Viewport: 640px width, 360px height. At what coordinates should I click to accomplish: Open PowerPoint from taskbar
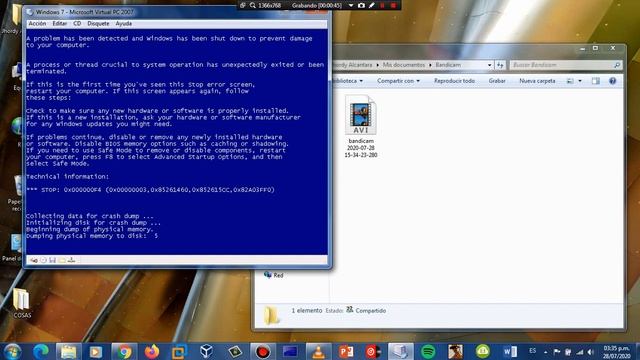point(346,351)
